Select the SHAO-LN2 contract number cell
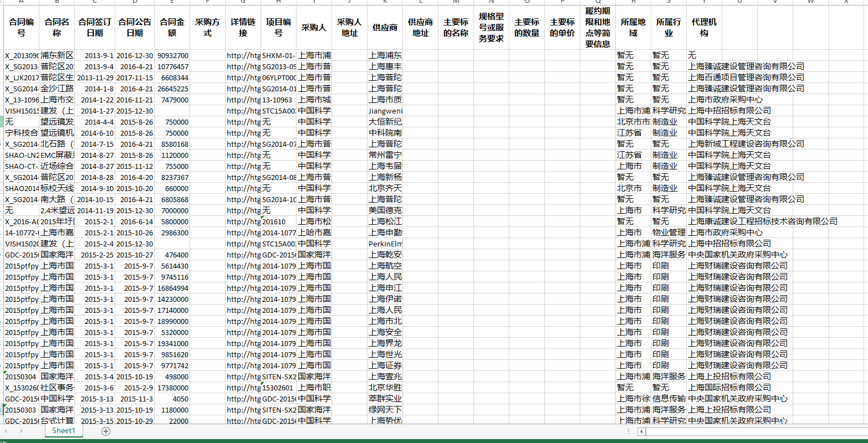868x443 pixels. click(22, 155)
